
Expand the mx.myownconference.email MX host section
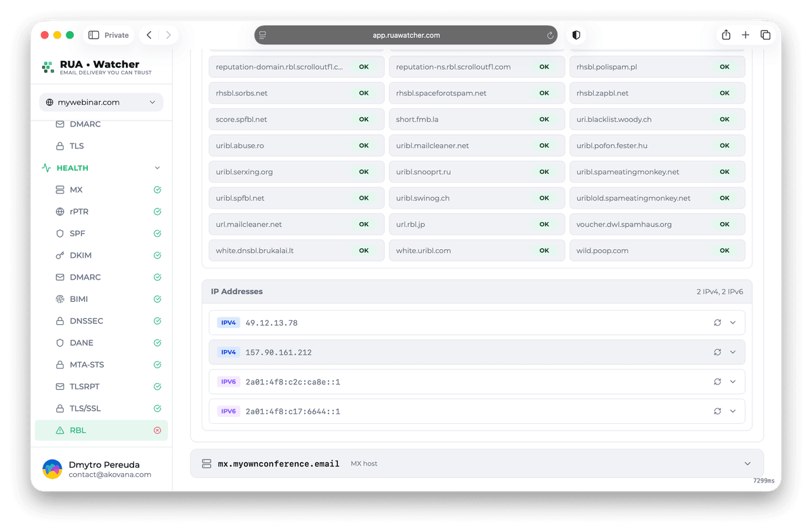pos(747,464)
